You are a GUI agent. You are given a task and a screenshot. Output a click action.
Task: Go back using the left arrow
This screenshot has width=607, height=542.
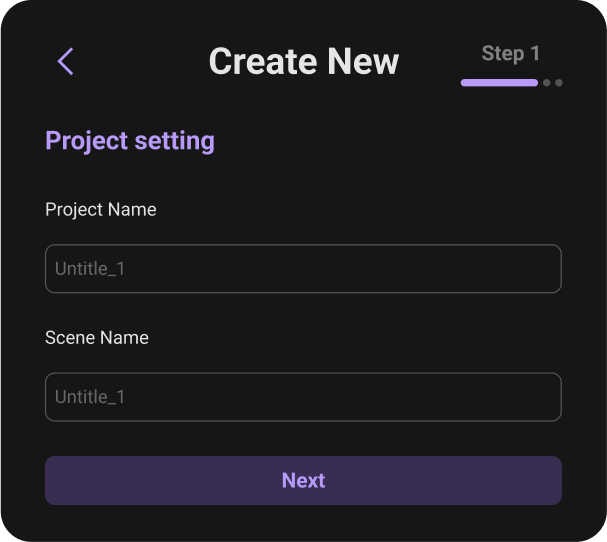[65, 62]
